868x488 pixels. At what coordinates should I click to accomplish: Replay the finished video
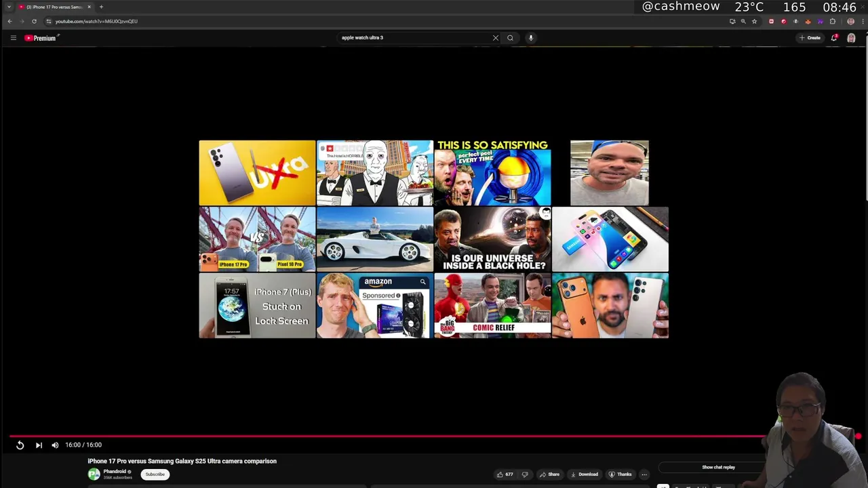click(20, 445)
